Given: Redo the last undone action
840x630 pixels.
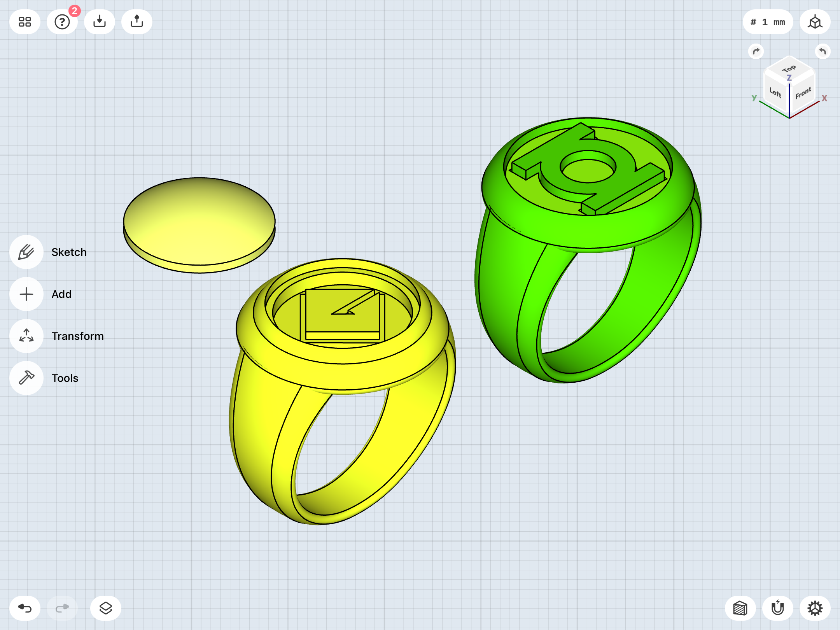Looking at the screenshot, I should coord(62,608).
